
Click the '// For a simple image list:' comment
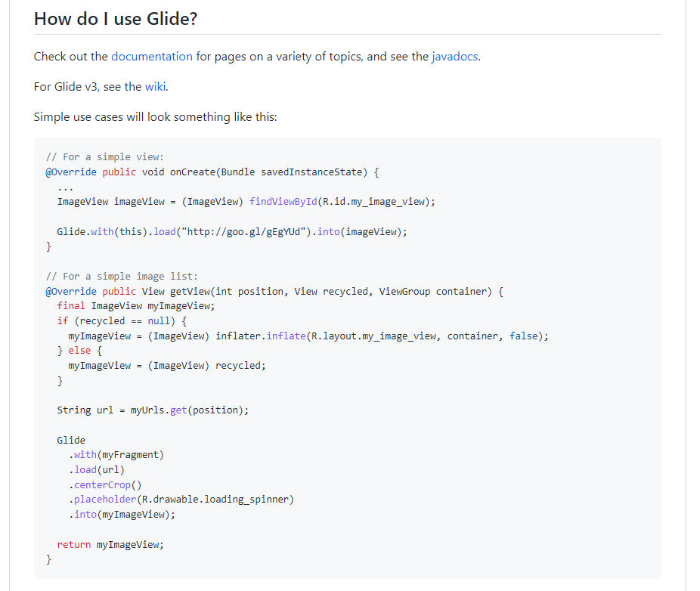pos(122,277)
